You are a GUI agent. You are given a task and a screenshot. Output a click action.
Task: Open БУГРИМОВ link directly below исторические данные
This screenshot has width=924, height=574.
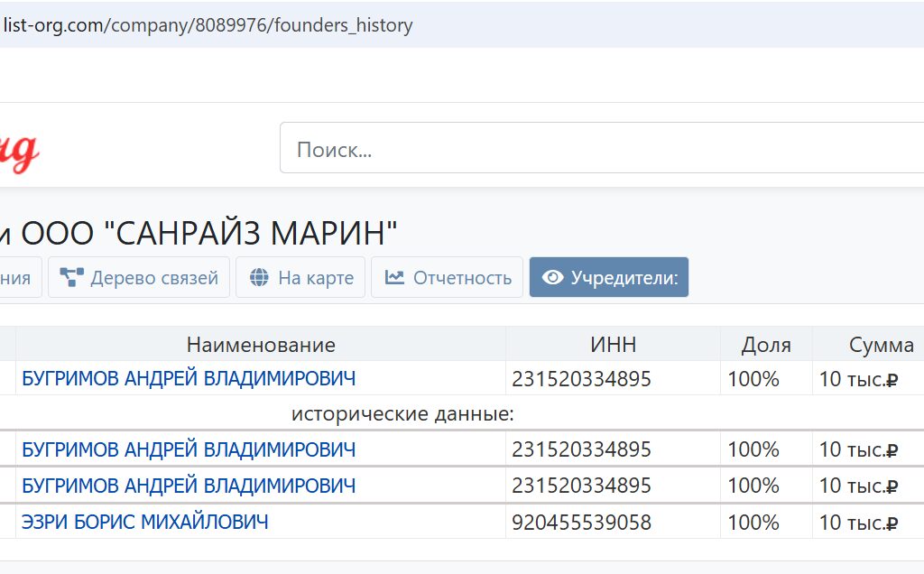pos(189,449)
